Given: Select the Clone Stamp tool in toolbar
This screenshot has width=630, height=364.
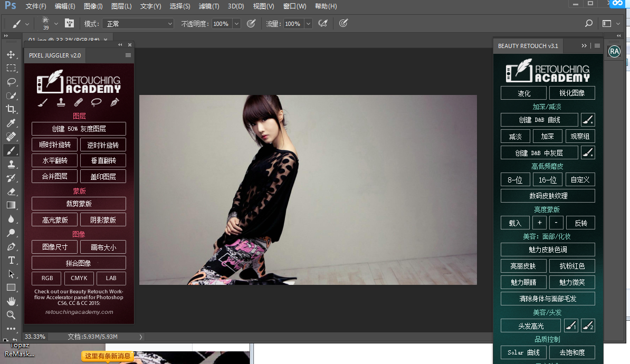Looking at the screenshot, I should coord(11,164).
